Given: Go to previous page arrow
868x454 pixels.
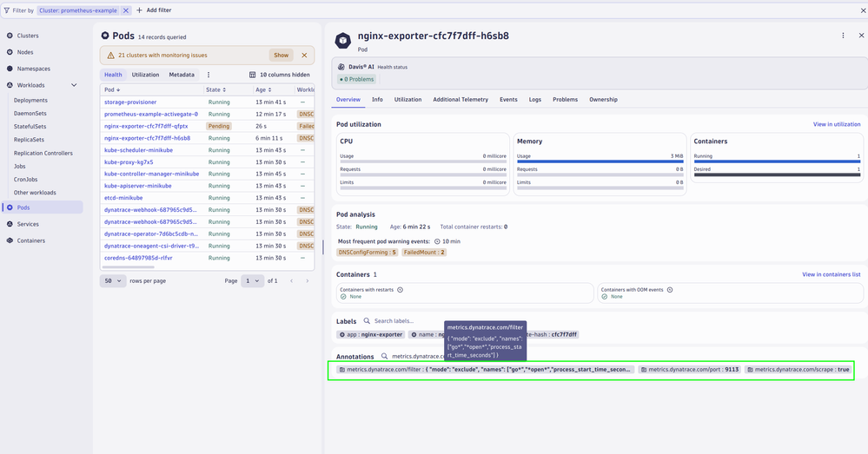Looking at the screenshot, I should click(292, 281).
